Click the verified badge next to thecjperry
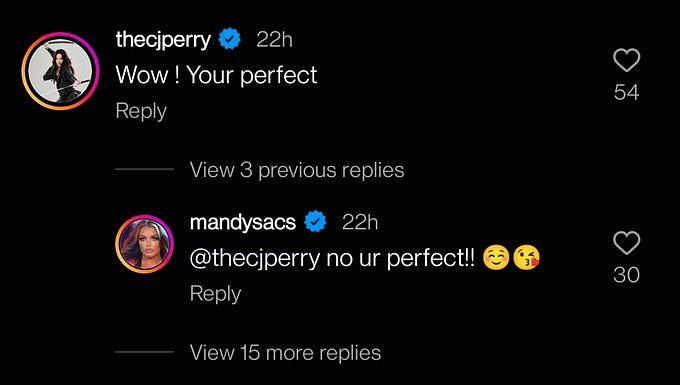The height and width of the screenshot is (385, 680). pyautogui.click(x=229, y=40)
